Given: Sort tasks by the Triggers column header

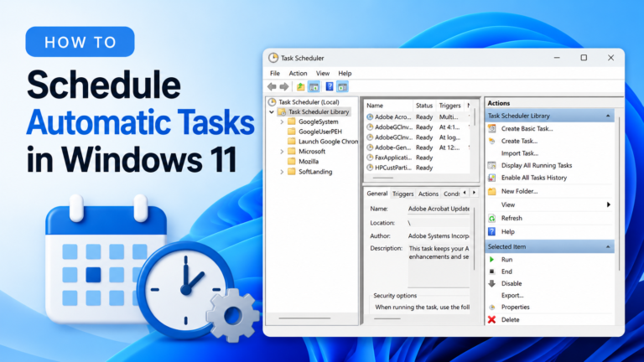Looking at the screenshot, I should (x=449, y=106).
